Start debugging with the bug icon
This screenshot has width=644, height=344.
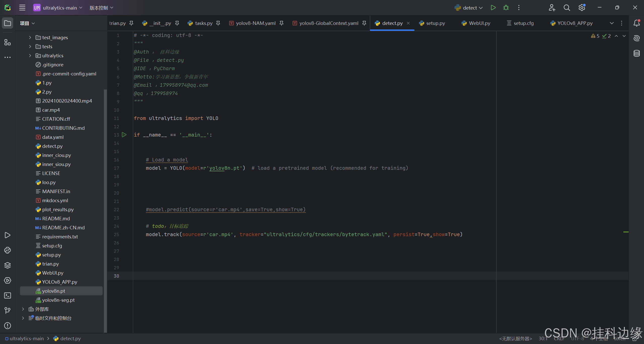pyautogui.click(x=506, y=8)
